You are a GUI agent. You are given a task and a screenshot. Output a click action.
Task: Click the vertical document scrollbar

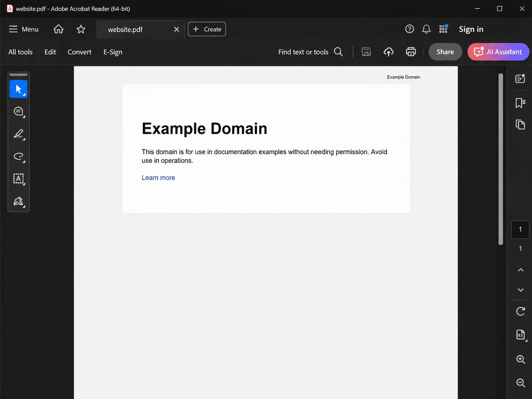pyautogui.click(x=501, y=159)
